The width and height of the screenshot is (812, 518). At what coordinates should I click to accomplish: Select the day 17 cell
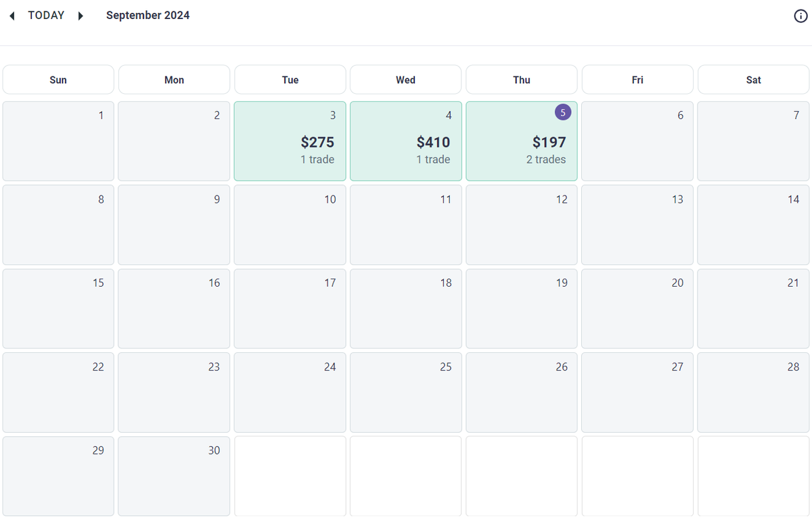[x=290, y=309]
